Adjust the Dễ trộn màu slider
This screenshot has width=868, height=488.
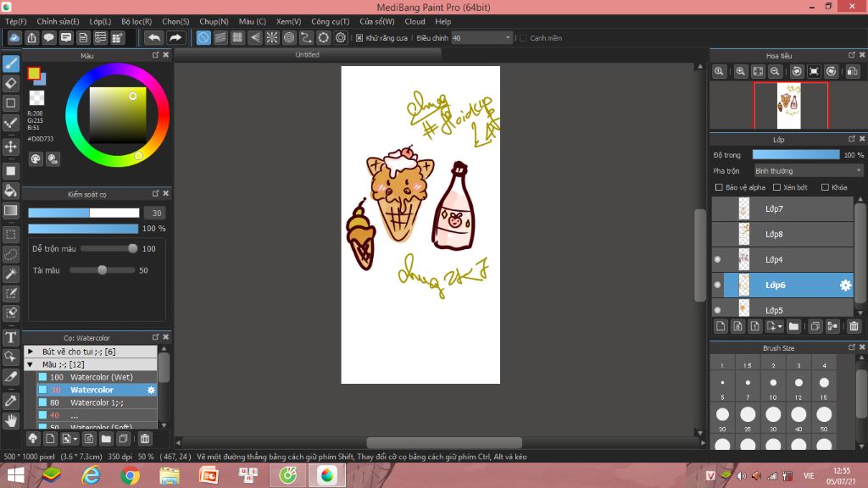[108, 249]
